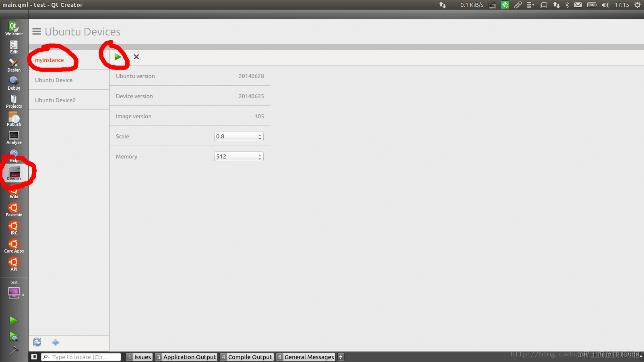Image resolution: width=644 pixels, height=362 pixels.
Task: Focus the Type to locate field
Action: 81,357
